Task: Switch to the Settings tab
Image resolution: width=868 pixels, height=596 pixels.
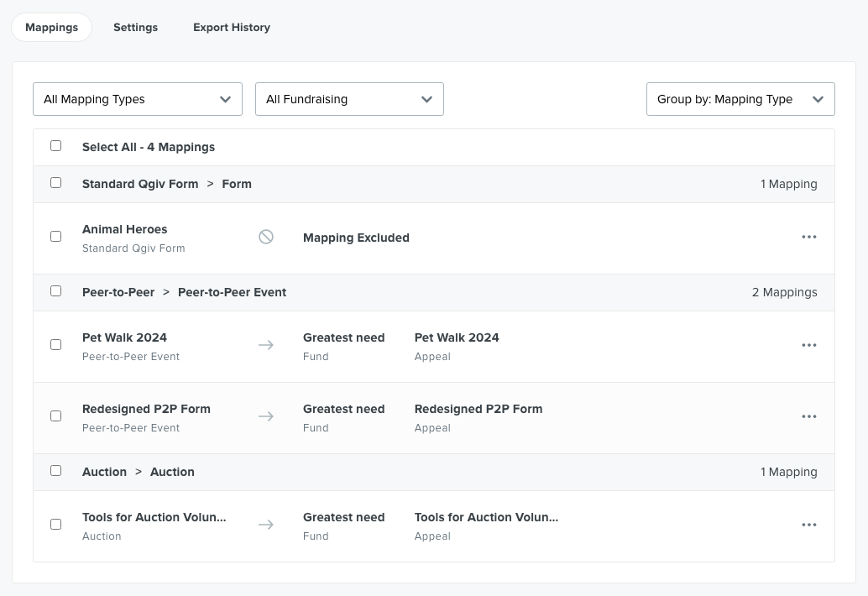Action: click(136, 28)
